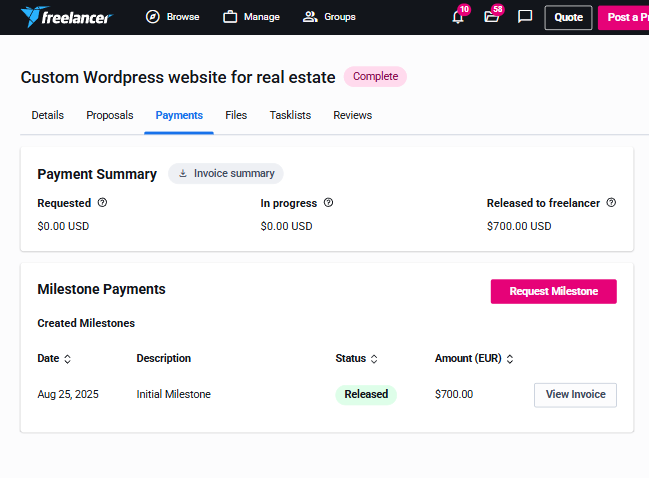
Task: Go to Groups in top navigation
Action: pyautogui.click(x=329, y=17)
